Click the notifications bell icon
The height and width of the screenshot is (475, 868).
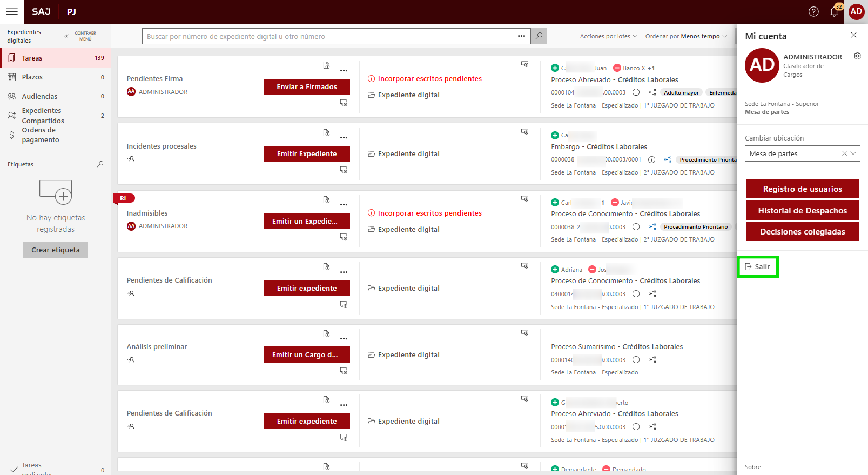tap(834, 12)
